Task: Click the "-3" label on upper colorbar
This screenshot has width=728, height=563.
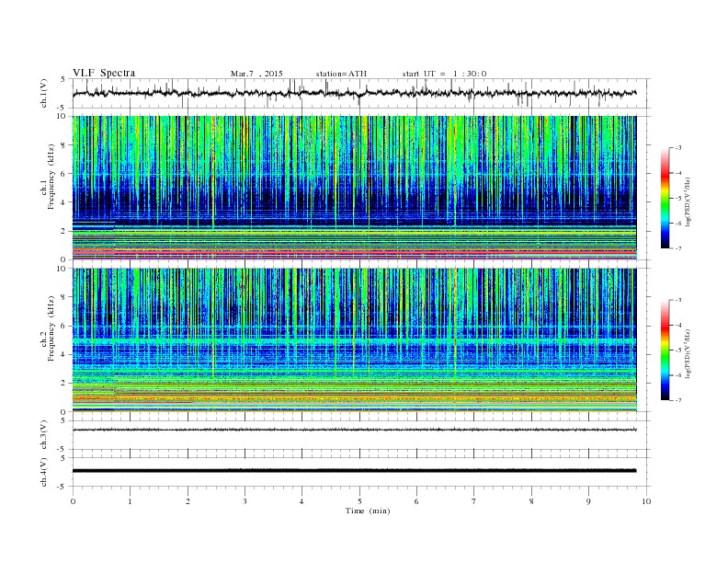Action: tap(677, 148)
